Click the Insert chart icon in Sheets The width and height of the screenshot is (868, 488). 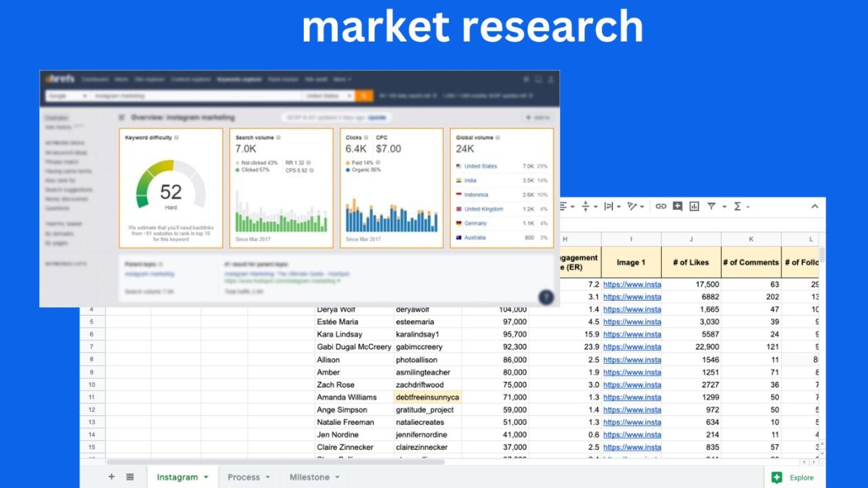(x=694, y=206)
